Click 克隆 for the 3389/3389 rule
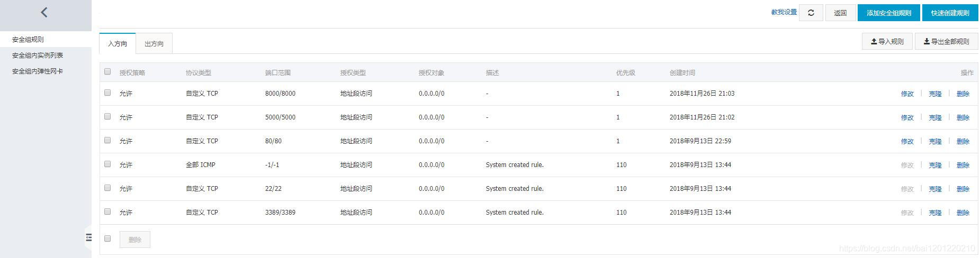The width and height of the screenshot is (980, 258). (x=935, y=213)
